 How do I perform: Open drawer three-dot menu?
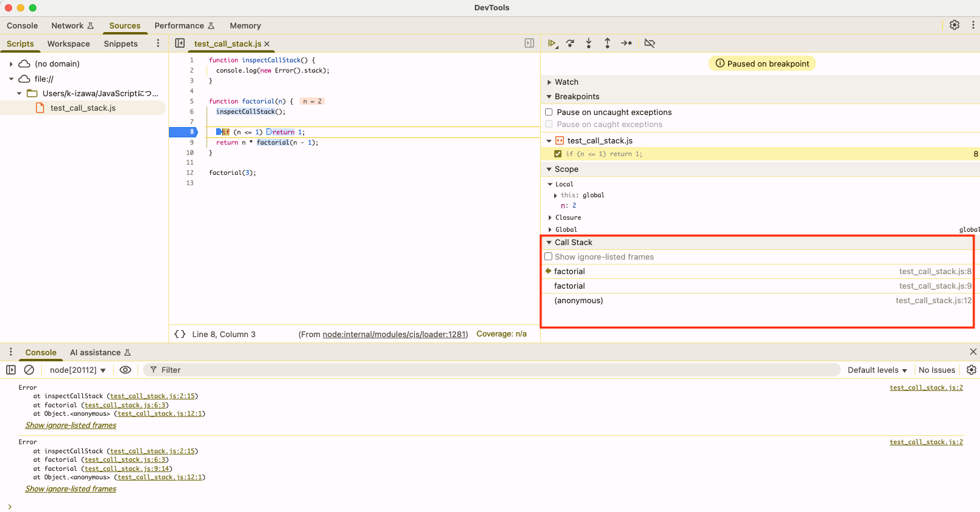[x=10, y=352]
